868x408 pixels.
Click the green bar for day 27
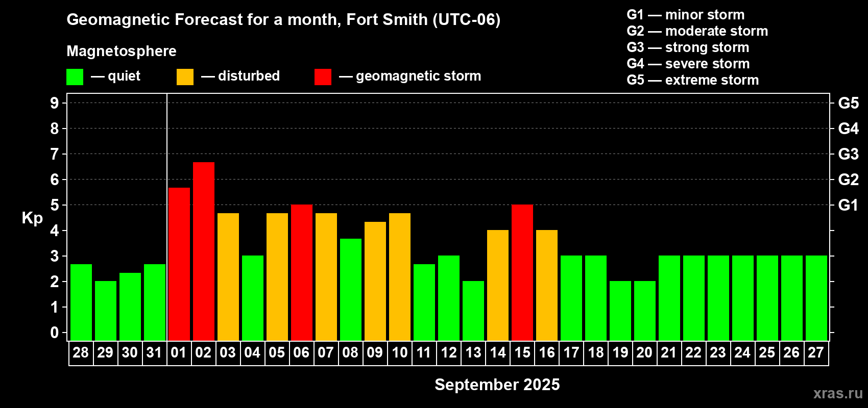pyautogui.click(x=816, y=298)
